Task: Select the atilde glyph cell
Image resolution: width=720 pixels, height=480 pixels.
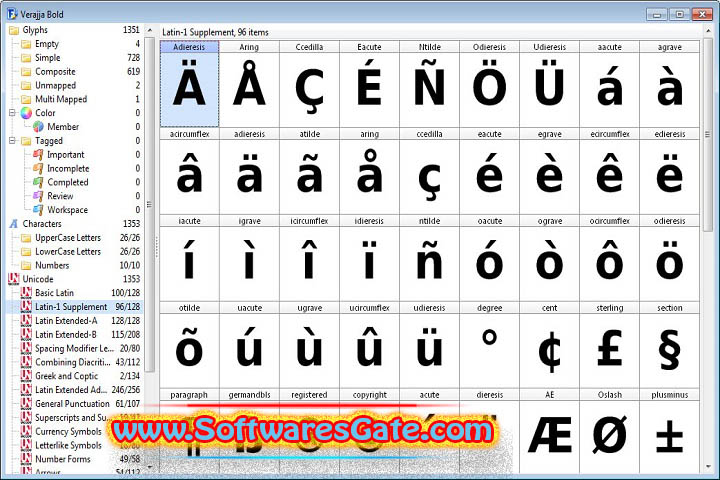Action: coord(309,171)
